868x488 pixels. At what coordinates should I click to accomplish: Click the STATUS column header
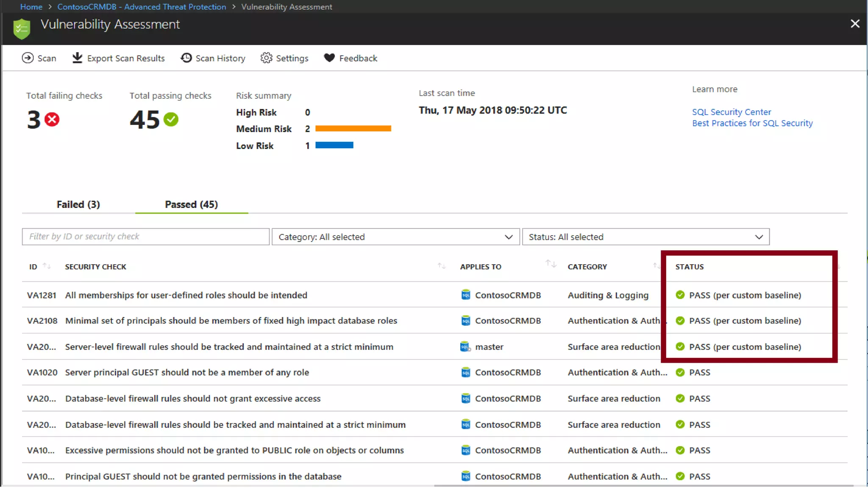point(690,267)
